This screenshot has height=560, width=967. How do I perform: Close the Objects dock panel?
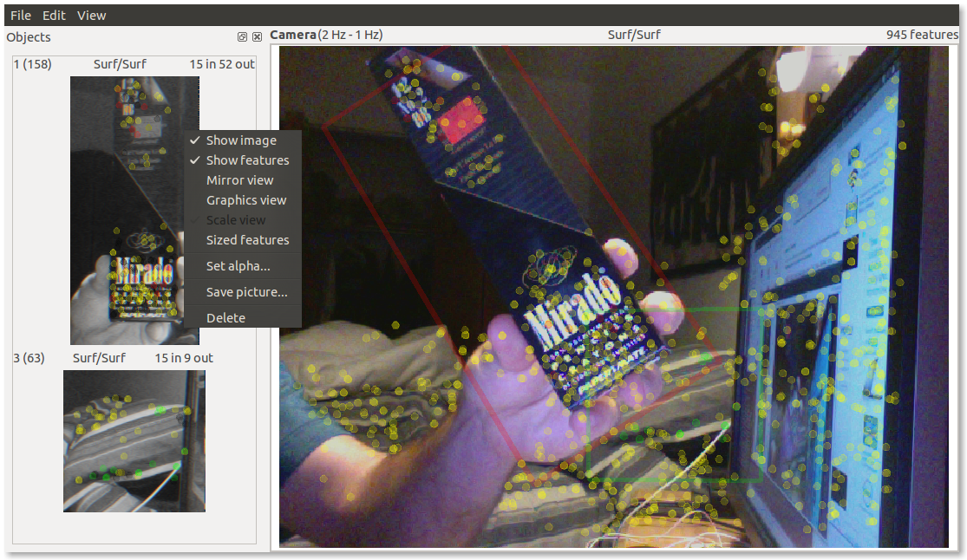[257, 37]
